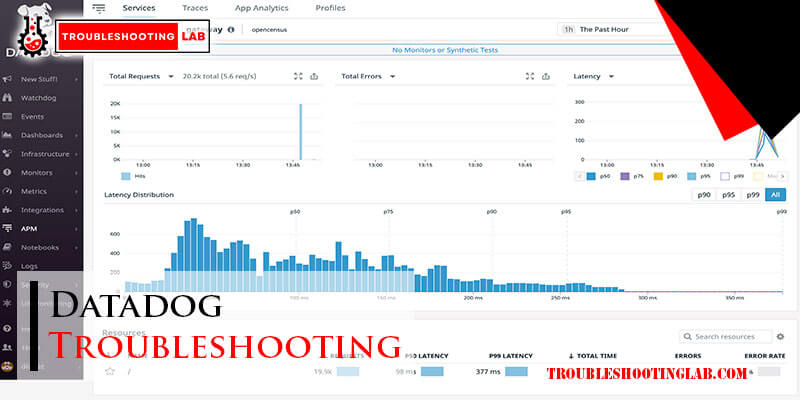
Task: Export the Total Requests graph
Action: tap(314, 76)
